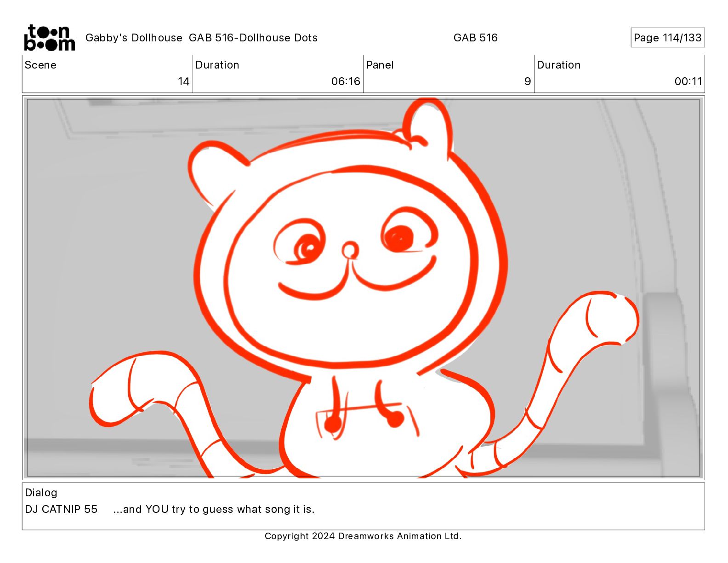Image resolution: width=728 pixels, height=563 pixels.
Task: Click the scene duration value '06:16'
Action: (346, 81)
